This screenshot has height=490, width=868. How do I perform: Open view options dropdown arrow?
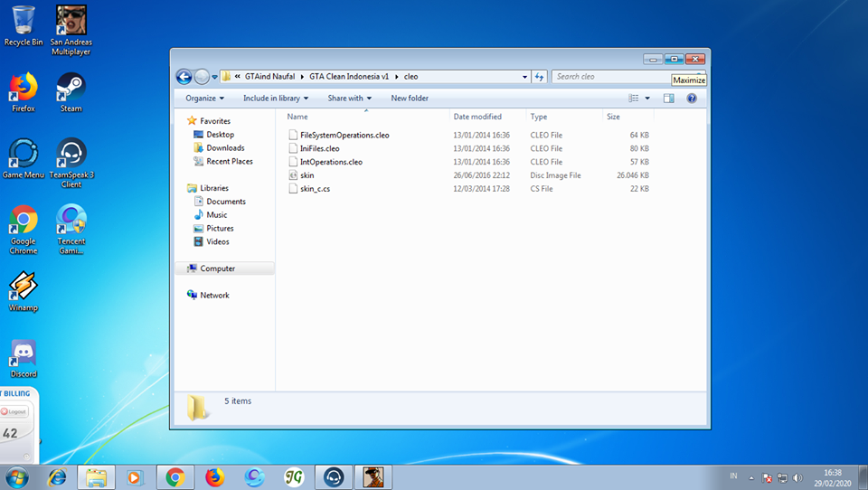647,98
